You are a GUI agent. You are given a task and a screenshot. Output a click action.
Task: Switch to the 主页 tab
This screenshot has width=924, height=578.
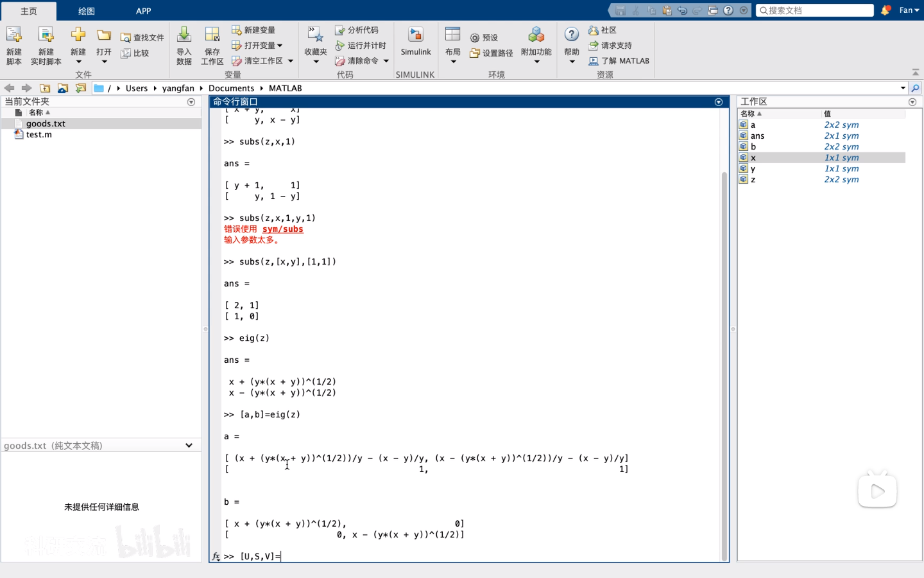tap(29, 11)
